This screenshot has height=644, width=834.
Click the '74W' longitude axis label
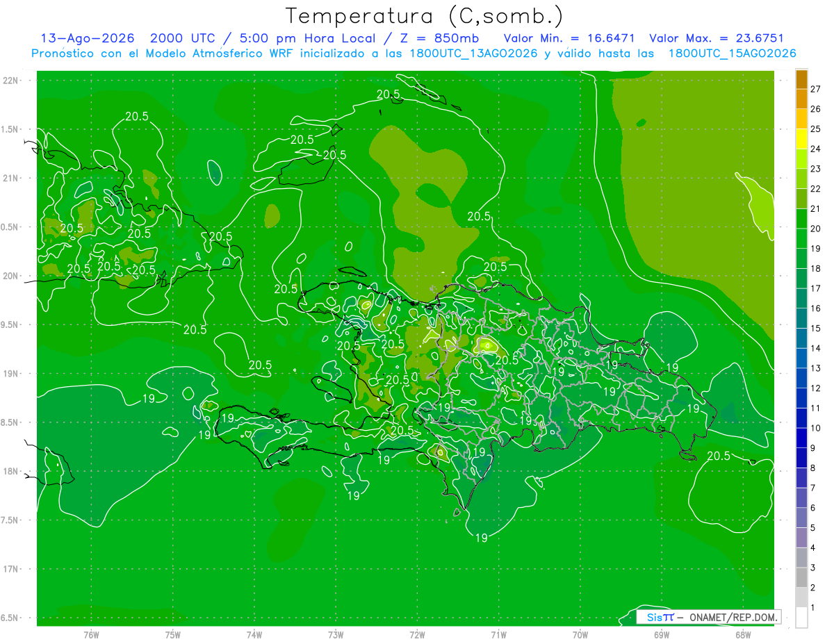pyautogui.click(x=254, y=634)
